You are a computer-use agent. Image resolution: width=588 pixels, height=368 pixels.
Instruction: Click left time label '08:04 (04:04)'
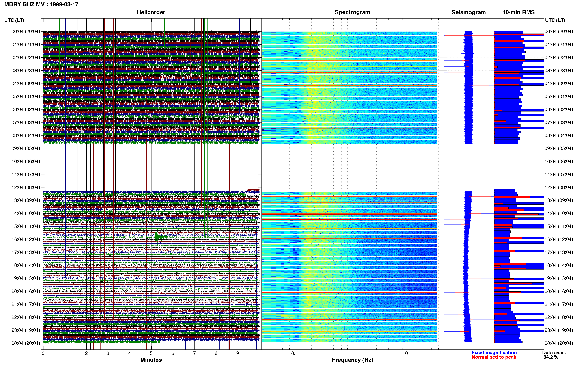pos(26,135)
